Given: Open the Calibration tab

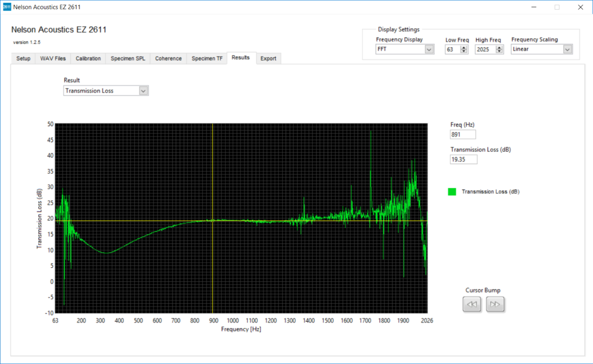Looking at the screenshot, I should (x=88, y=58).
